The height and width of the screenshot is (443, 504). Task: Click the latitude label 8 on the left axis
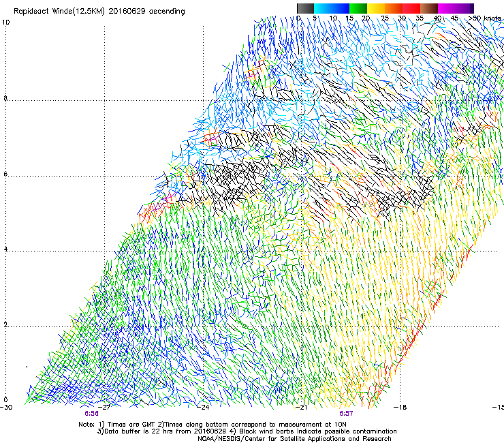5,98
